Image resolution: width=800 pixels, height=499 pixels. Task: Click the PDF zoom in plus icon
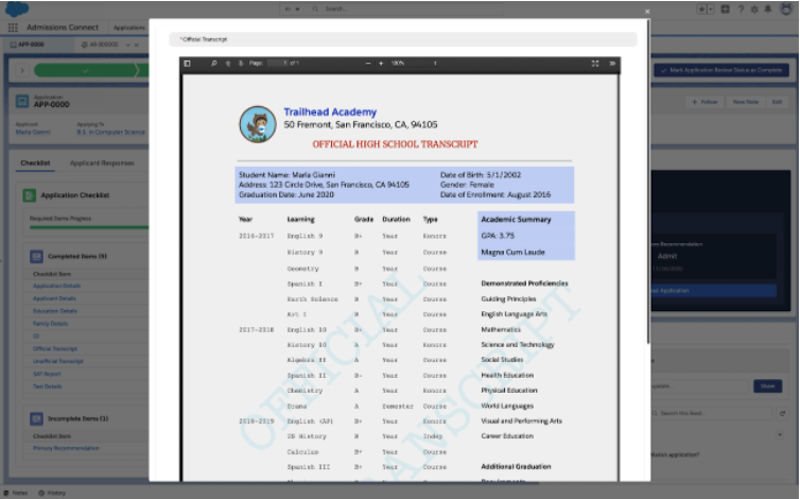381,63
